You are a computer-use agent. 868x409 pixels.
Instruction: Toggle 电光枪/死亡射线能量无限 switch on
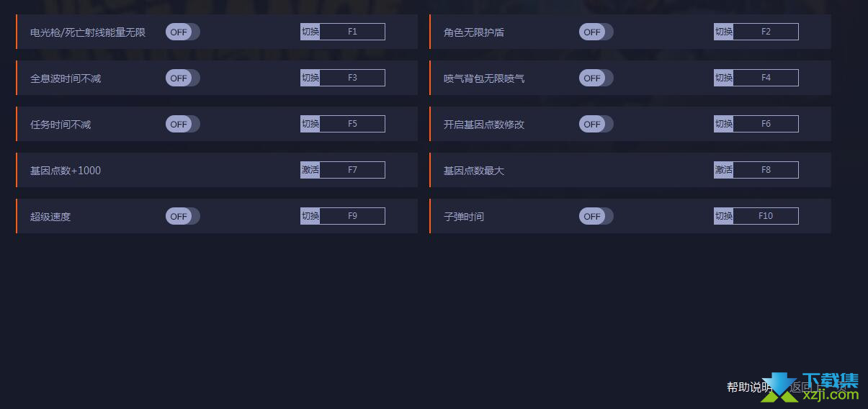click(182, 32)
